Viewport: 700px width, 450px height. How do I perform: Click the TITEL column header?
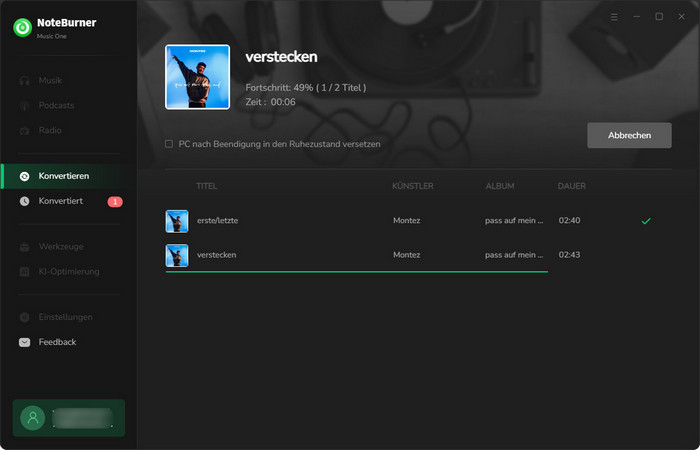point(207,186)
